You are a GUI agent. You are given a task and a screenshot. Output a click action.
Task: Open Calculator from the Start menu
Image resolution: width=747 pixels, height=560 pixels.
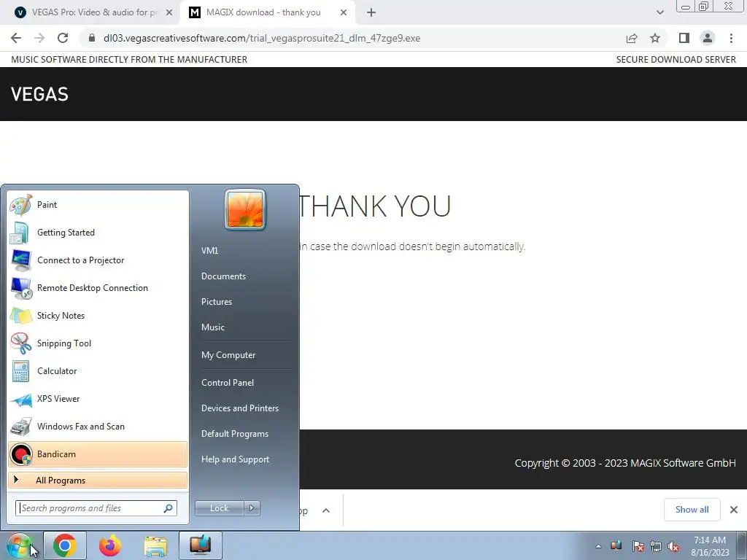pyautogui.click(x=98, y=371)
